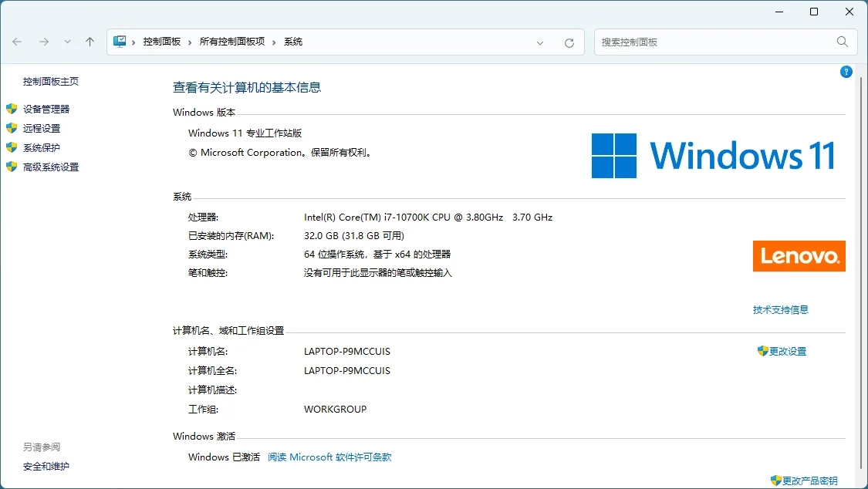The height and width of the screenshot is (489, 868).
Task: Click the blue help question mark icon
Action: pos(846,71)
